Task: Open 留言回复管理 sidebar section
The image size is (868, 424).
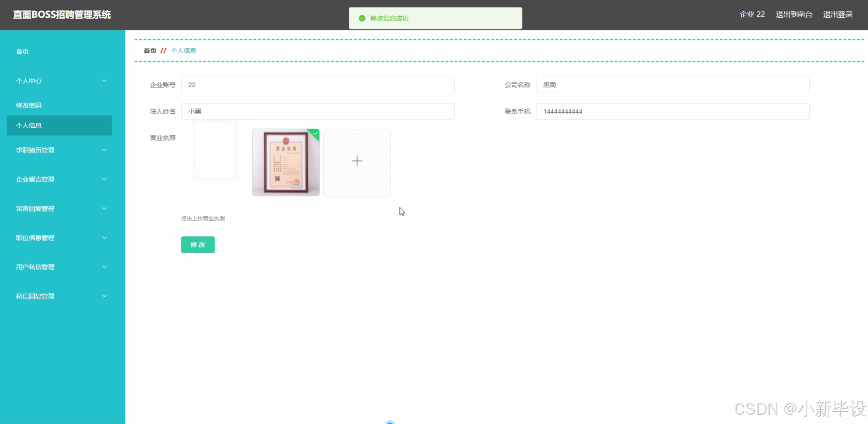Action: pos(59,208)
